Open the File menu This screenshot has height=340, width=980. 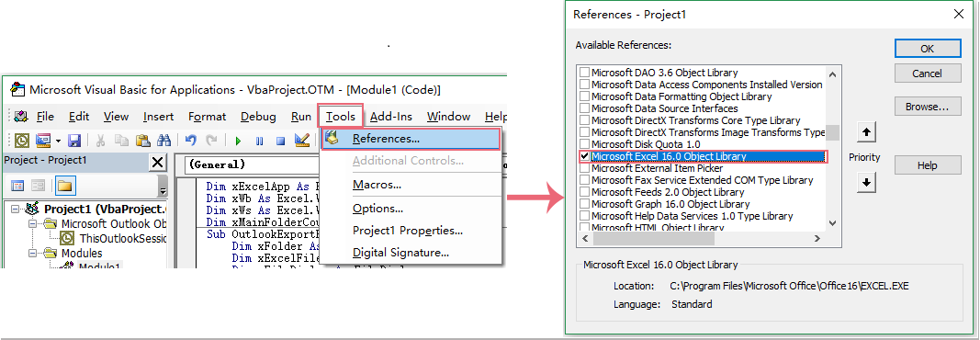tap(45, 117)
